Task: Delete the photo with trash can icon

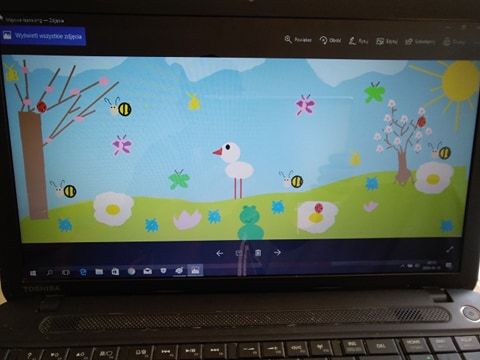Action: [258, 253]
